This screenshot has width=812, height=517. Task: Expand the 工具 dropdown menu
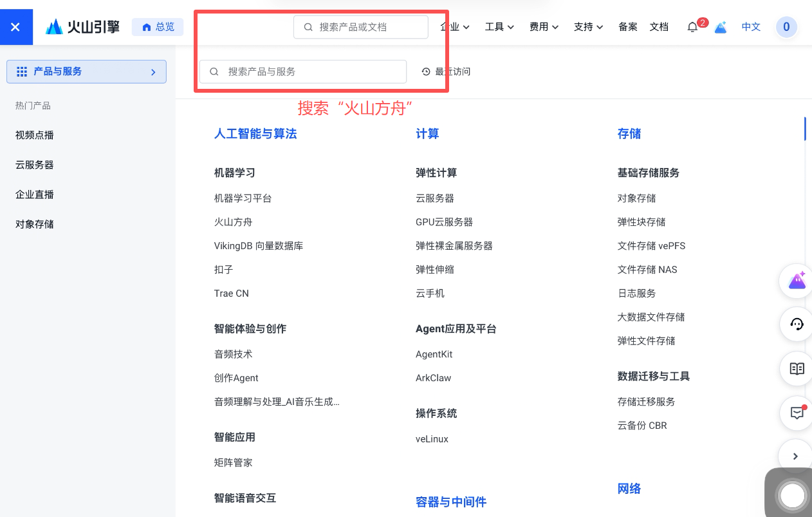[x=499, y=27]
